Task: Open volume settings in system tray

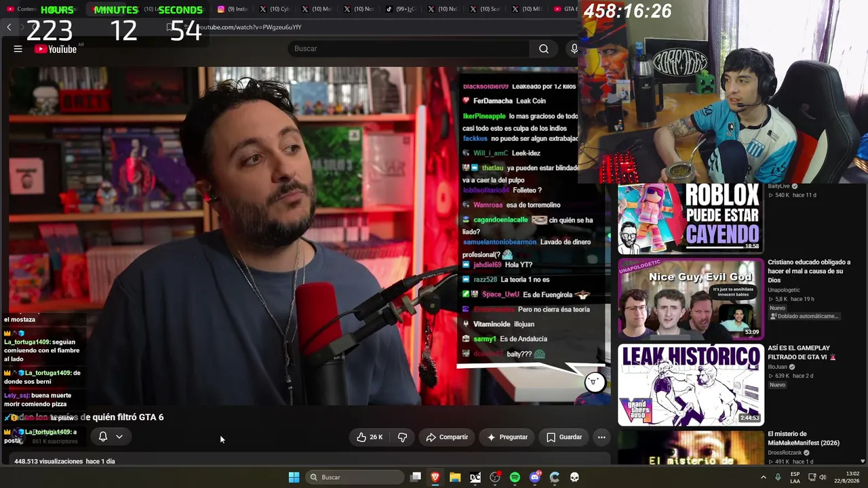Action: click(823, 477)
